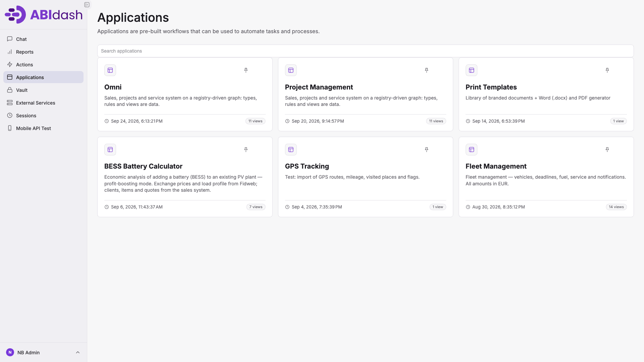Click the clock icon on Fleet Management card

[468, 207]
